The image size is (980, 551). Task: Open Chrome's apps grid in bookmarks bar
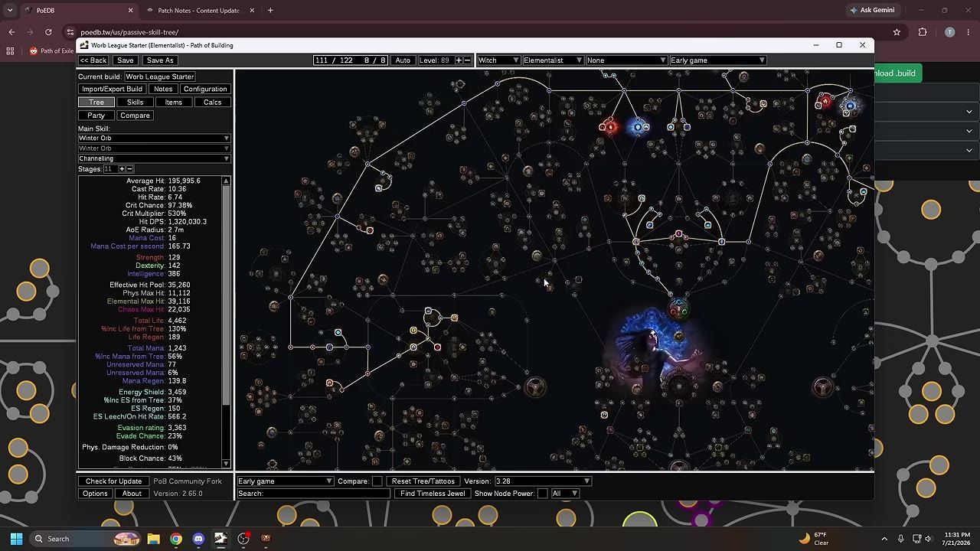click(10, 51)
